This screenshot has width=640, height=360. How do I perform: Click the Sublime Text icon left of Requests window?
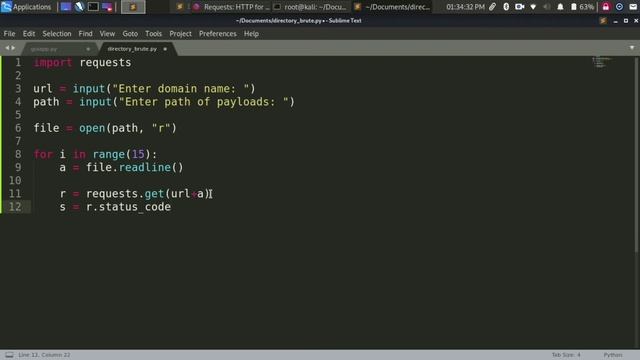point(179,7)
